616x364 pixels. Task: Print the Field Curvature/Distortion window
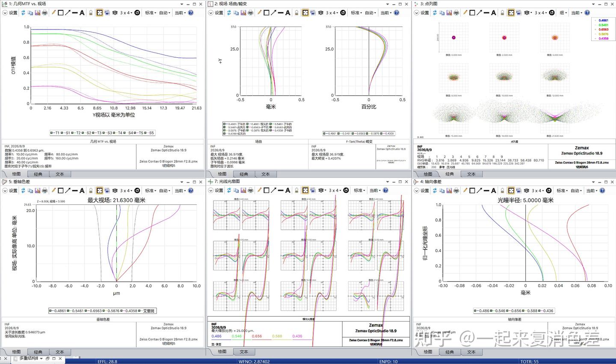tap(250, 13)
